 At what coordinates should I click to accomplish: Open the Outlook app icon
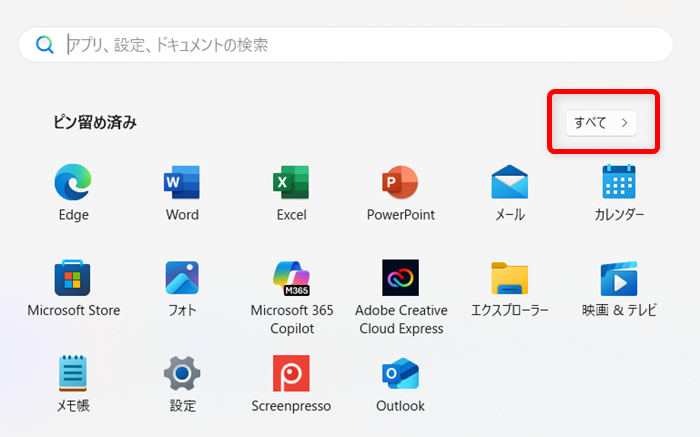(x=400, y=373)
